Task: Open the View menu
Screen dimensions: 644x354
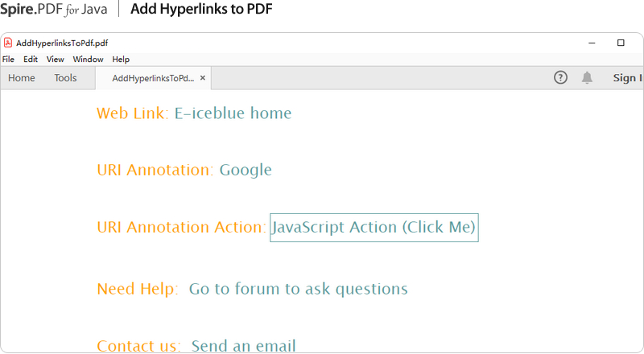Action: click(x=56, y=60)
